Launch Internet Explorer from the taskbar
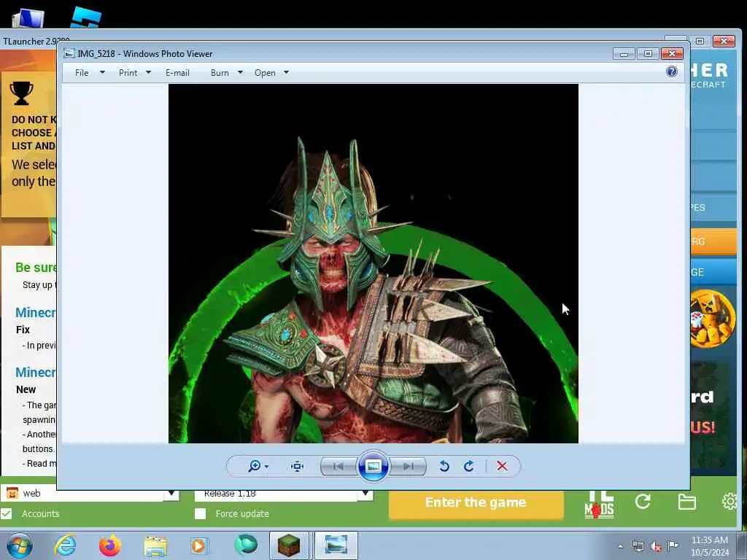747x560 pixels. point(65,545)
